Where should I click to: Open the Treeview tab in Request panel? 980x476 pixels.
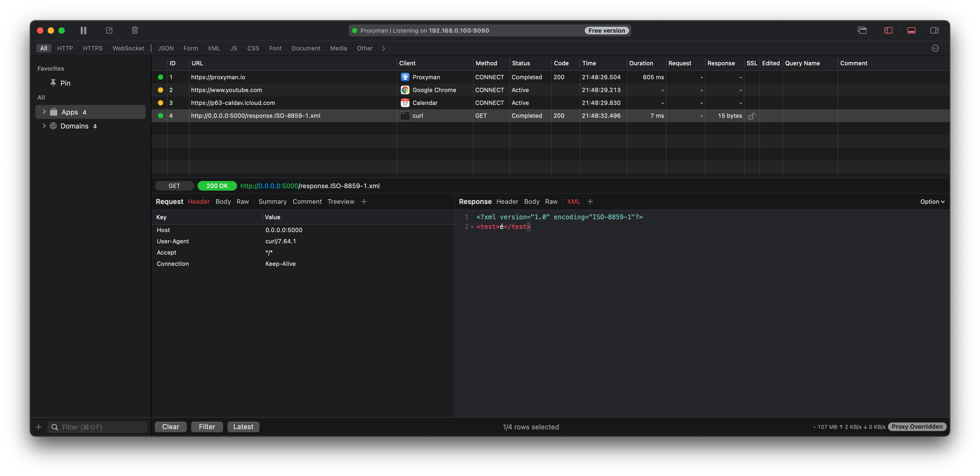click(x=340, y=202)
